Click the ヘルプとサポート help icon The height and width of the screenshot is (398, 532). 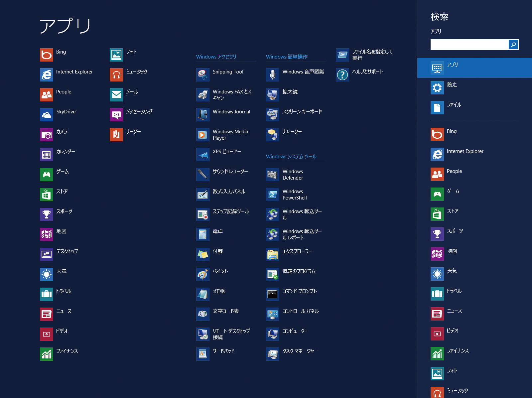point(342,75)
